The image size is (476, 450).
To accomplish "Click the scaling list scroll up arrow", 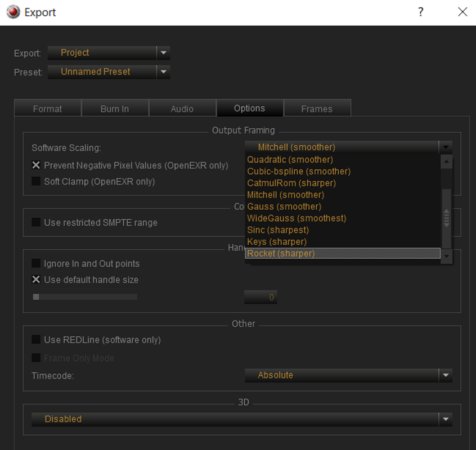I will tap(446, 161).
